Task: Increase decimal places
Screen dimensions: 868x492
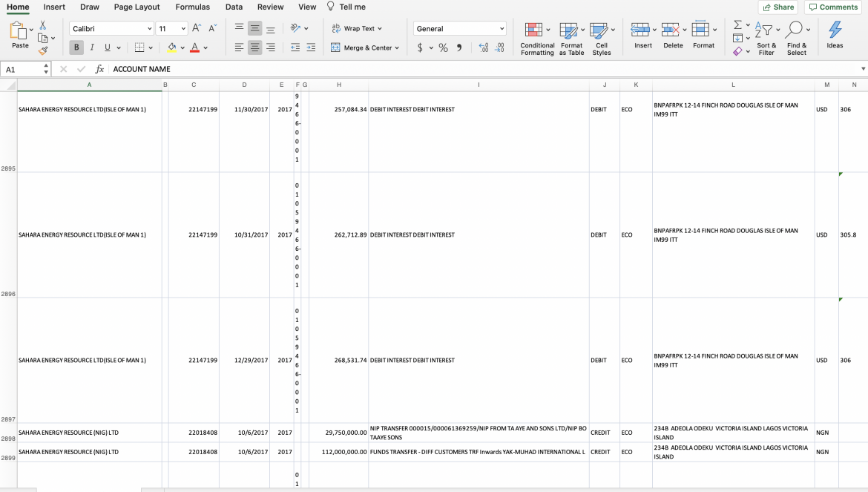Action: click(x=484, y=47)
